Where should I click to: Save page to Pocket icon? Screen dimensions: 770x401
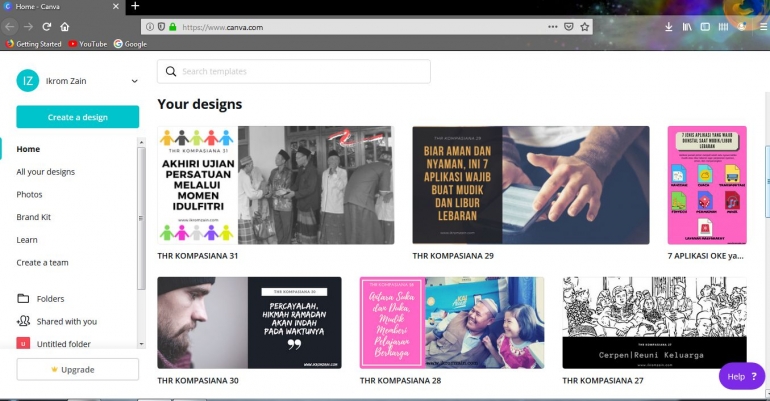pos(569,27)
